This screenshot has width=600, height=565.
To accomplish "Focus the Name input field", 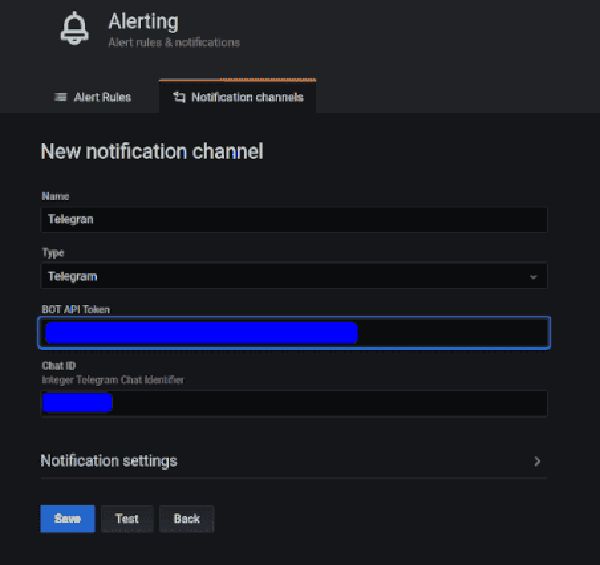I will [294, 220].
